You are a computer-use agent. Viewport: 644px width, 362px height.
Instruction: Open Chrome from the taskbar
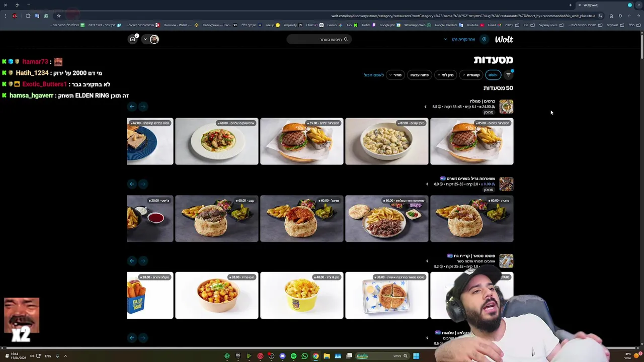coord(315,356)
